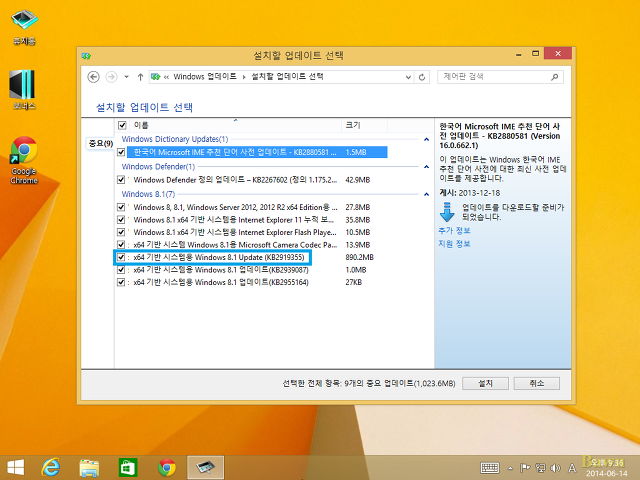Uncheck the Windows Defender KB2267602 update
Image resolution: width=640 pixels, height=480 pixels.
121,180
